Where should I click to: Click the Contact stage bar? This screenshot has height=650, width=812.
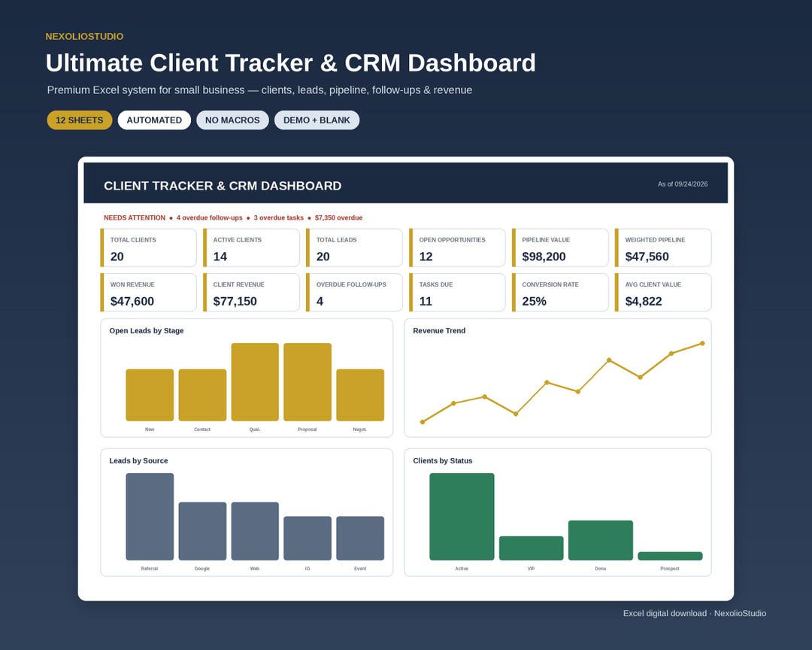[x=202, y=395]
